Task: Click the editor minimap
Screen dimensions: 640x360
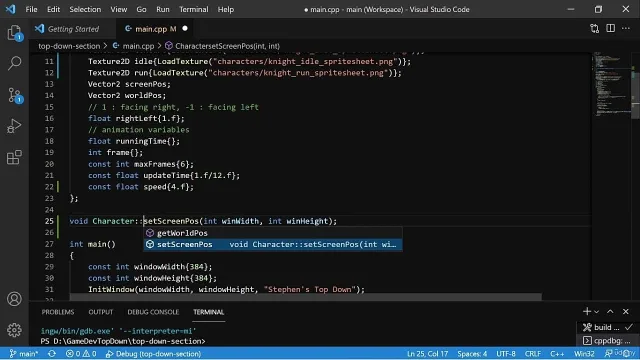Action: pyautogui.click(x=611, y=84)
